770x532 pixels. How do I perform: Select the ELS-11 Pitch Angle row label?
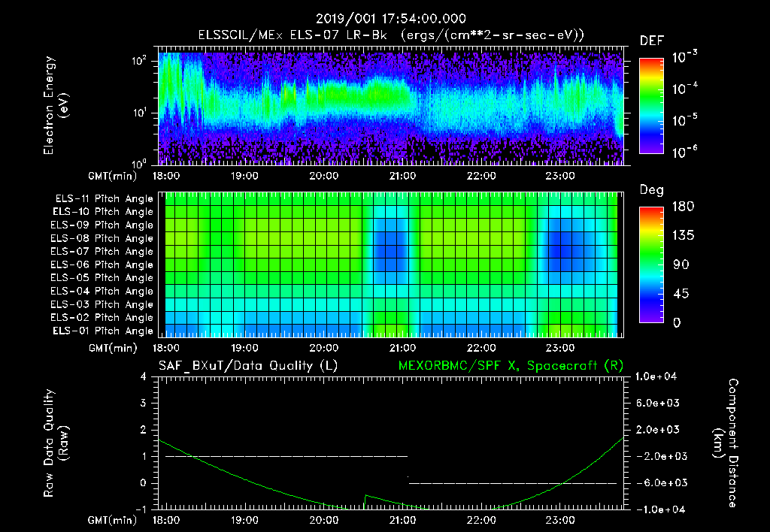click(104, 199)
